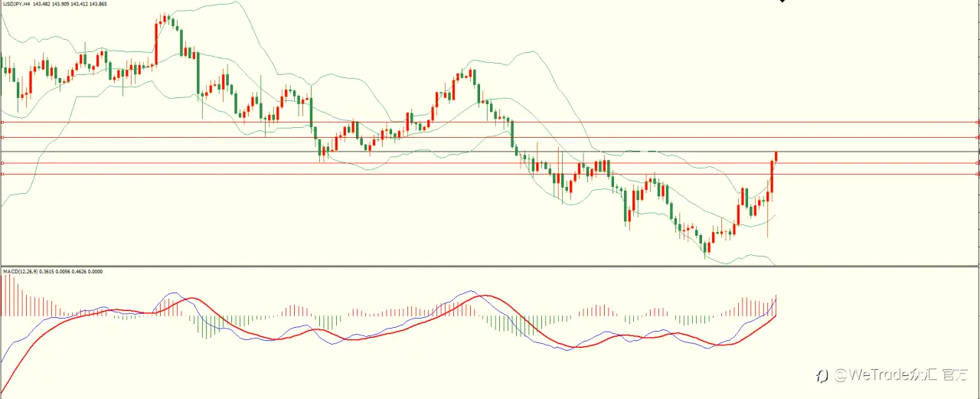Click the right handle of the second red line
Viewport: 980px width, 399px height.
[978, 137]
